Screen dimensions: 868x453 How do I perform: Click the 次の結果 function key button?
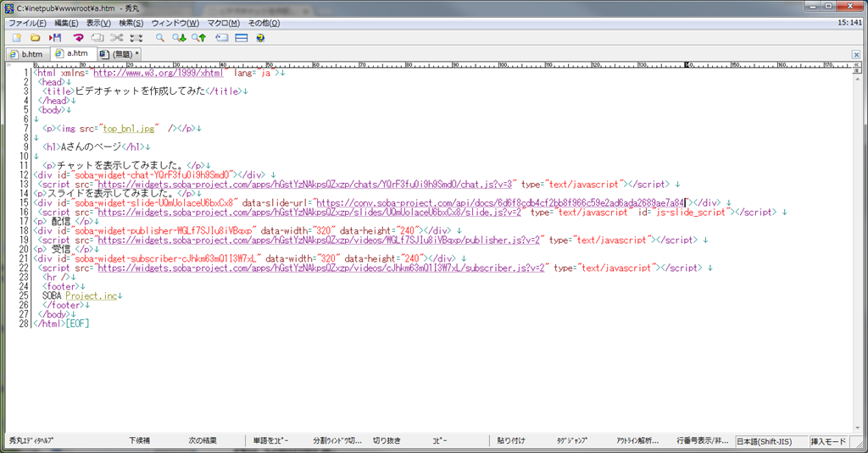pos(203,441)
